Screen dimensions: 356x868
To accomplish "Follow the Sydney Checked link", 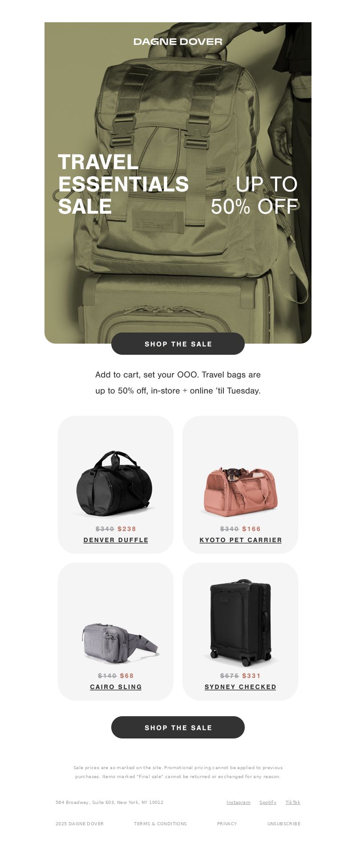I will [x=240, y=687].
